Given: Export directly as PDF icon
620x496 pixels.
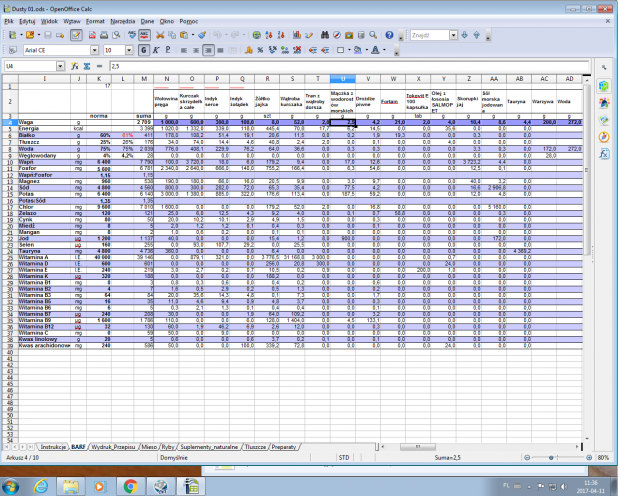Looking at the screenshot, I should pyautogui.click(x=92, y=35).
